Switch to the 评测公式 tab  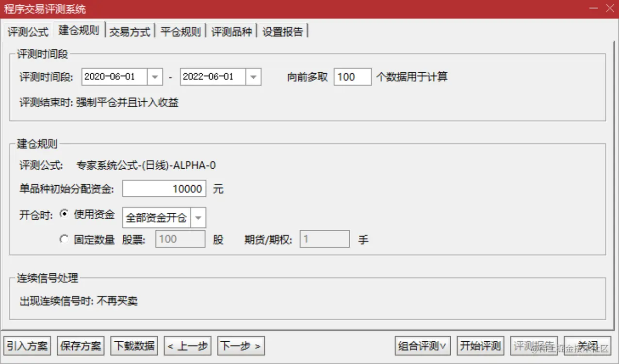click(x=28, y=32)
